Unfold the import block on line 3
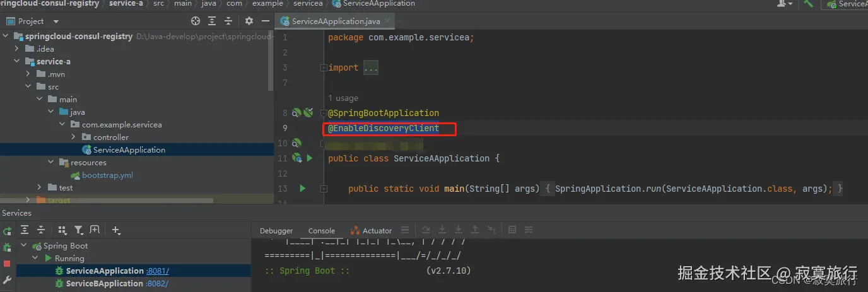The width and height of the screenshot is (868, 292). pyautogui.click(x=324, y=67)
